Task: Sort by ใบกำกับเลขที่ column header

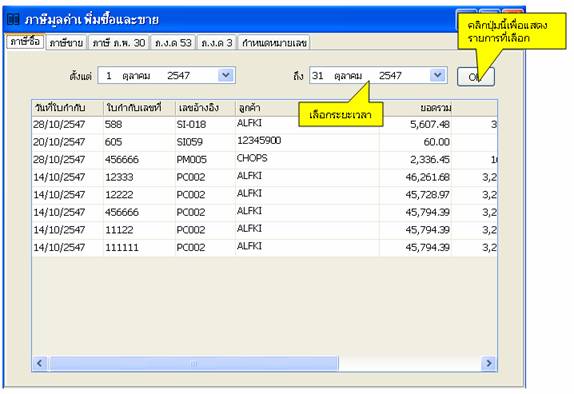Action: click(x=139, y=108)
